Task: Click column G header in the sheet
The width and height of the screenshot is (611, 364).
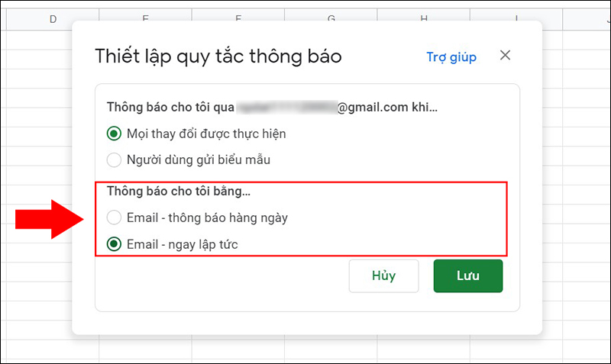Action: point(331,18)
